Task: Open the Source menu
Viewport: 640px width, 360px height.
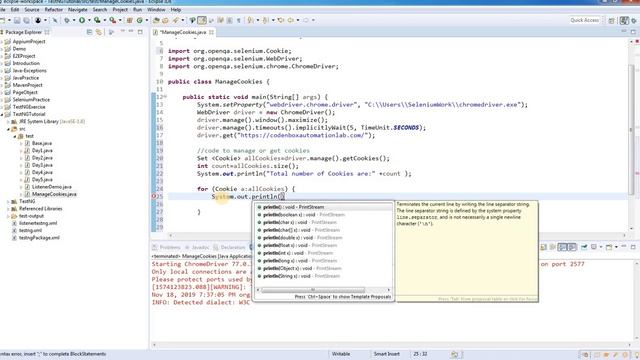Action: tap(32, 9)
